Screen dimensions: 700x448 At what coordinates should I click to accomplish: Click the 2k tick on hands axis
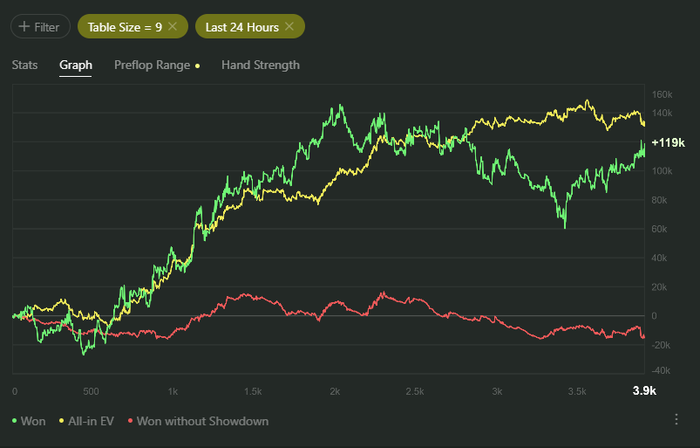point(335,391)
